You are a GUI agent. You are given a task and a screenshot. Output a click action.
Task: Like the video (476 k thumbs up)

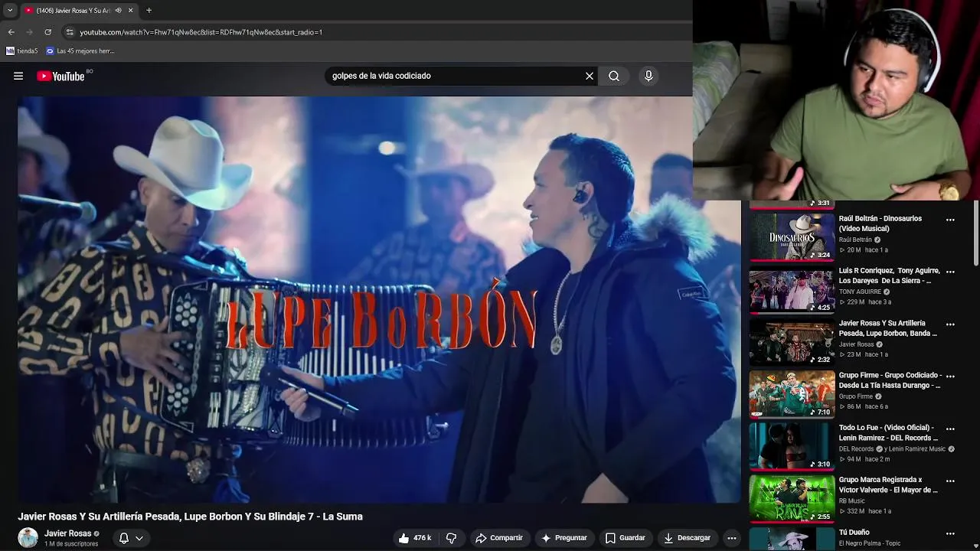[415, 538]
